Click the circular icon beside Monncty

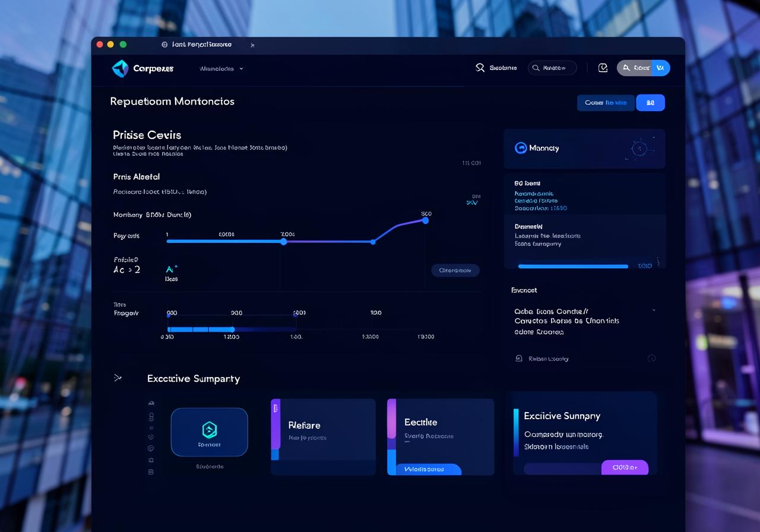(521, 148)
